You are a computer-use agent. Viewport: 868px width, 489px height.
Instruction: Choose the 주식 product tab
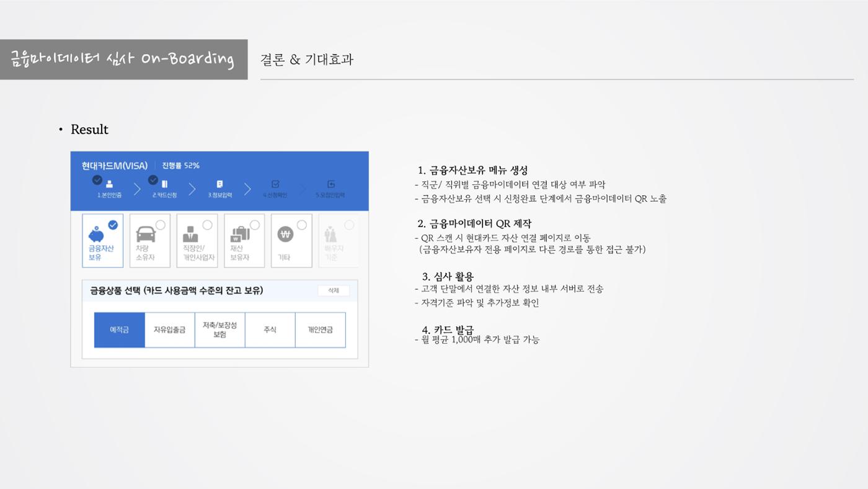click(270, 330)
